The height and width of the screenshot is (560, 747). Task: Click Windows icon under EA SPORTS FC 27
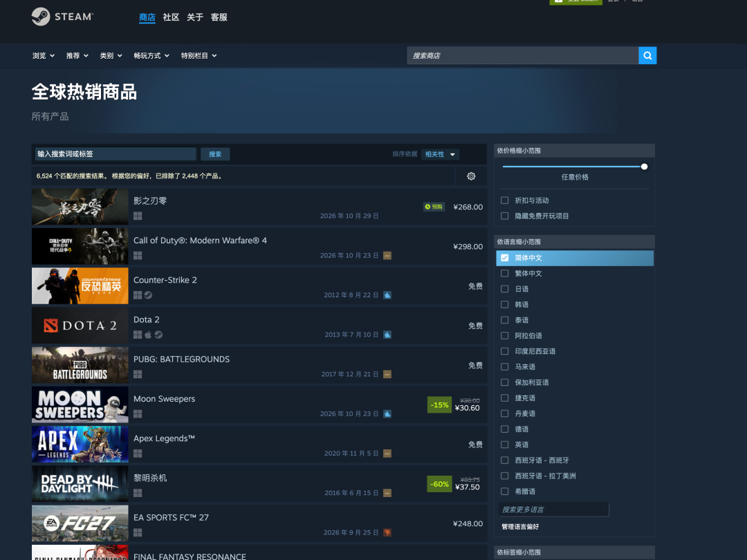click(138, 532)
